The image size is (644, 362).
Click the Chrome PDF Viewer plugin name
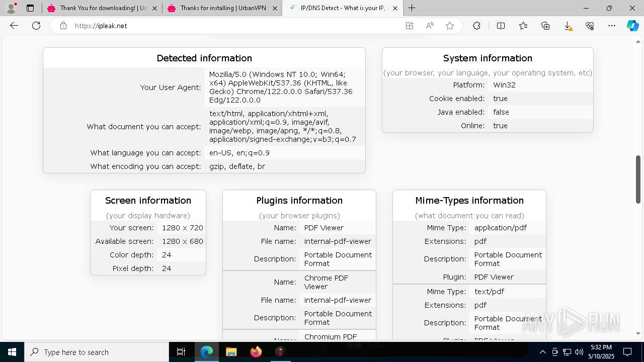(x=327, y=282)
